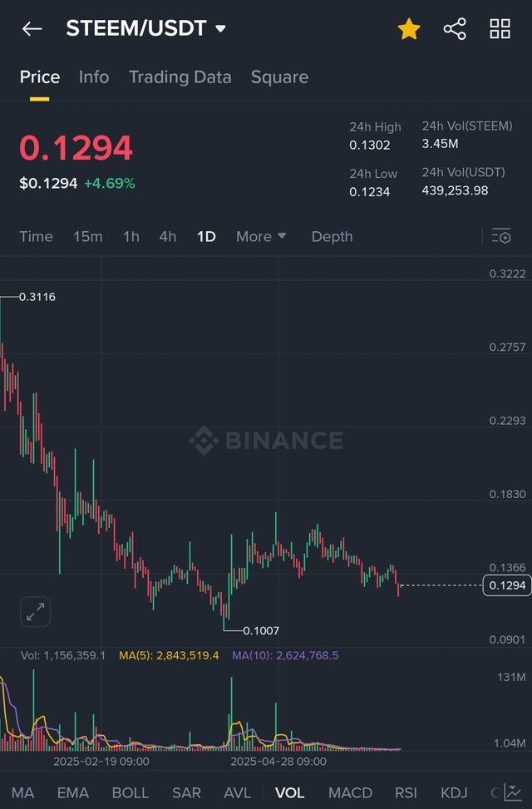
Task: Open the Square tab
Action: (x=279, y=77)
